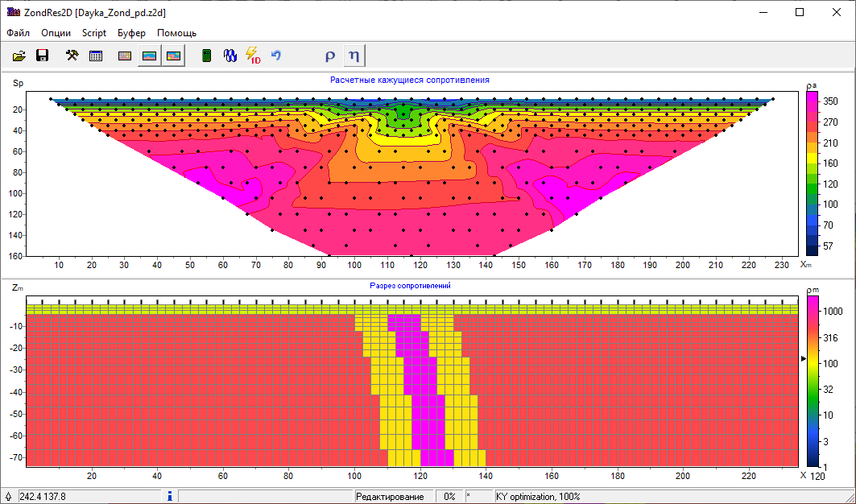Open the Буфер menu

click(x=131, y=33)
